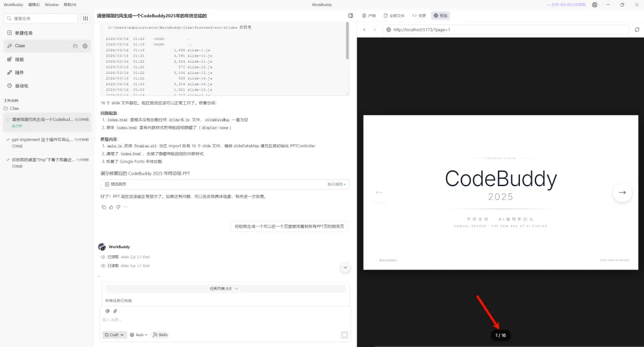Open the 已读取 slide-5.js entry
This screenshot has height=347, width=644.
pyautogui.click(x=125, y=266)
